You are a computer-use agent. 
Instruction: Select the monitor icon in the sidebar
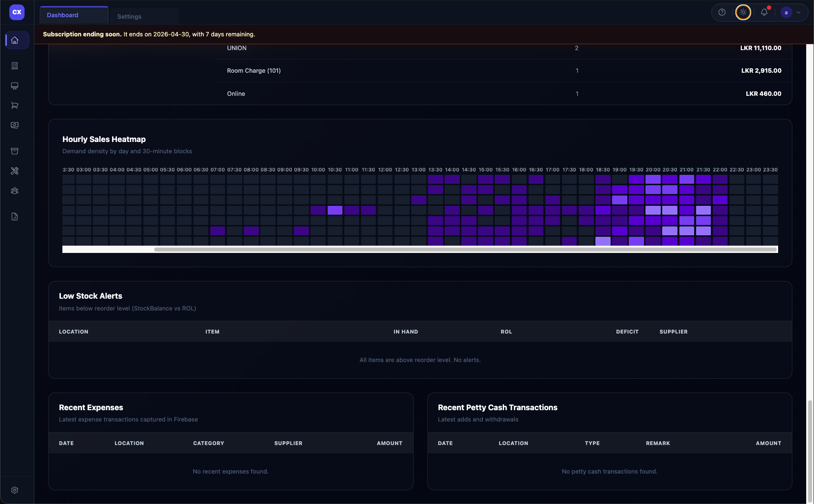[x=15, y=86]
